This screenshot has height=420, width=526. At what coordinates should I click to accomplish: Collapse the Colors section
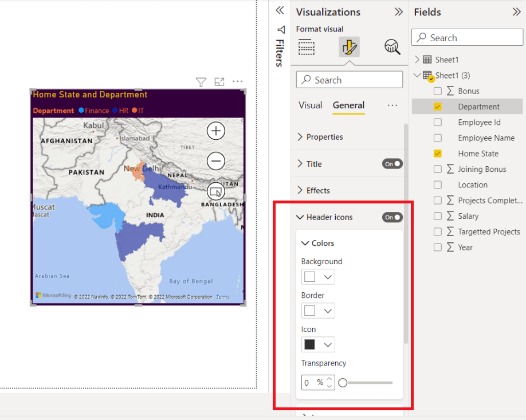pos(305,243)
